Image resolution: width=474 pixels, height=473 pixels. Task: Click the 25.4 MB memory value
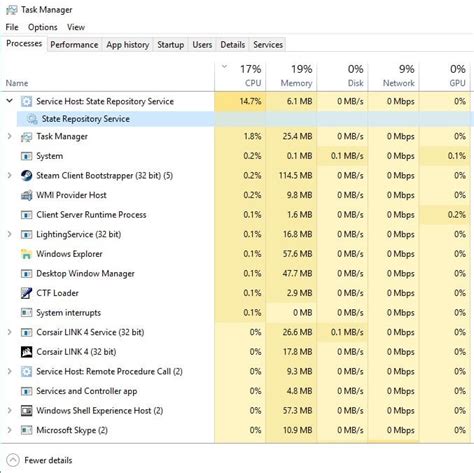pos(298,136)
